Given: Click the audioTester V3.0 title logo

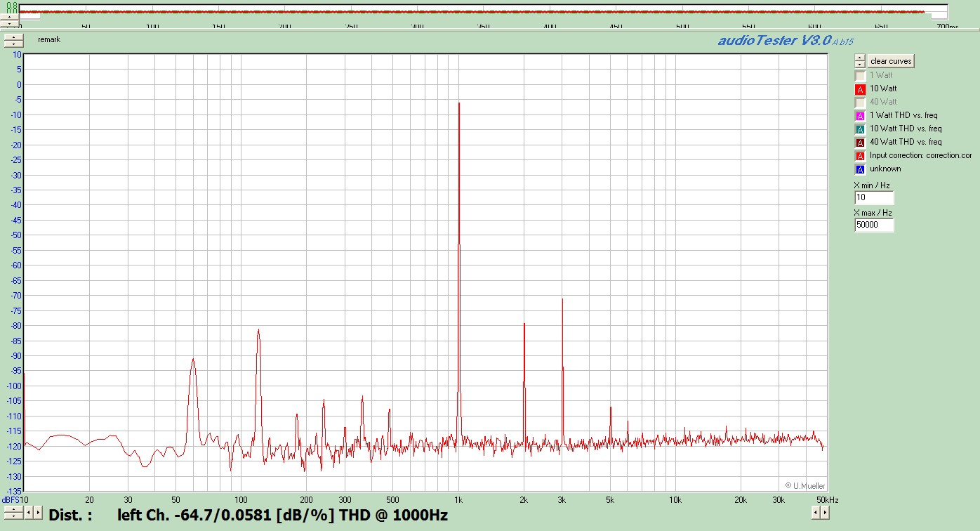Looking at the screenshot, I should coord(785,41).
